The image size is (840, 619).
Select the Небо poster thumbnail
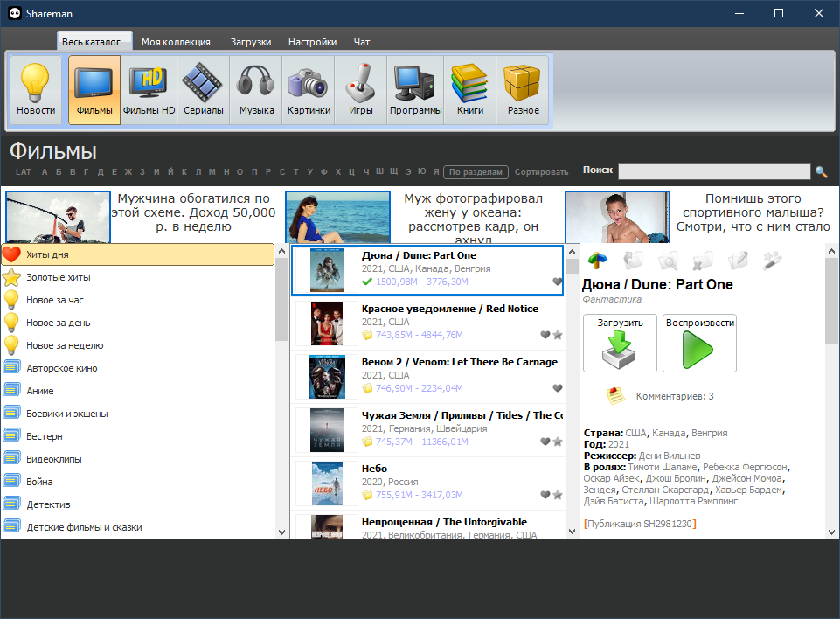327,483
